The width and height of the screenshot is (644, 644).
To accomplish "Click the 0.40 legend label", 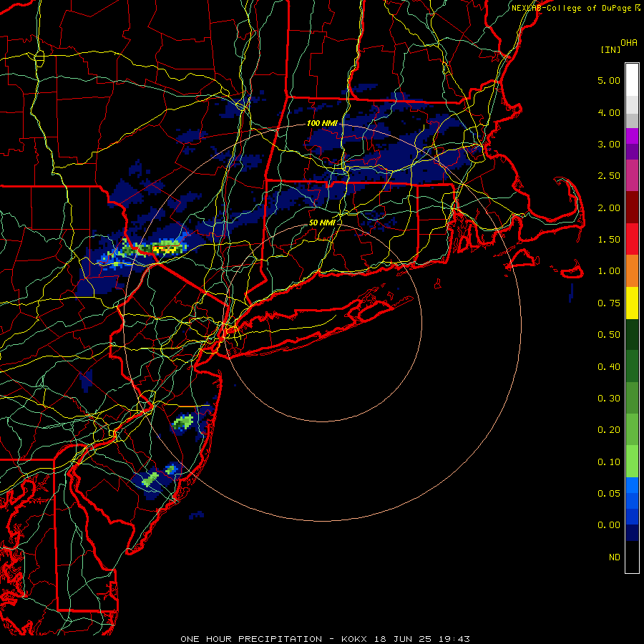I will click(x=609, y=366).
